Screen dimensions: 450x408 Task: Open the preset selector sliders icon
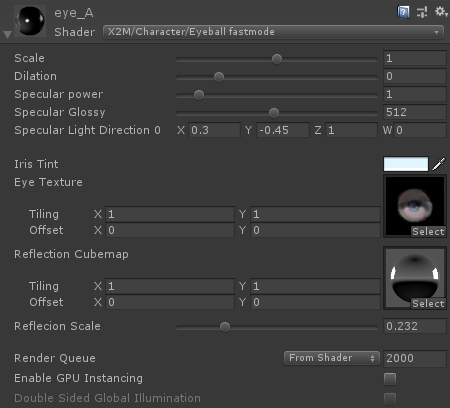pyautogui.click(x=422, y=12)
